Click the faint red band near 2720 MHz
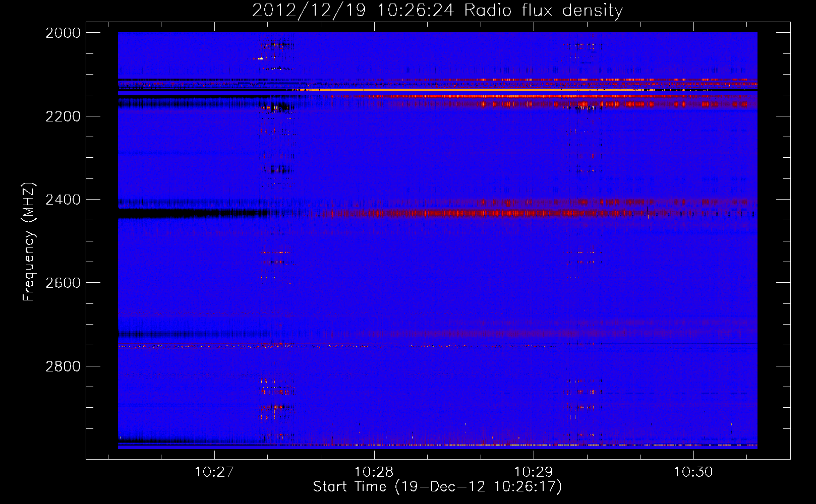 point(504,334)
